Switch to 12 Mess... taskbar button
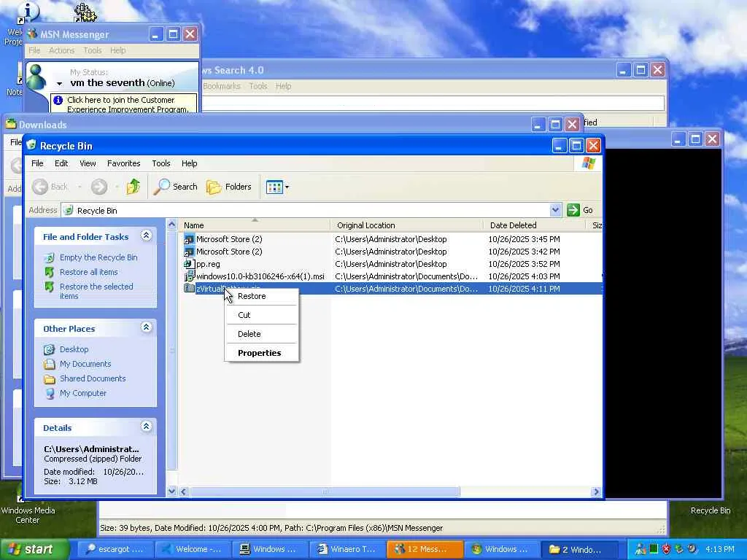The image size is (747, 560). pyautogui.click(x=425, y=549)
